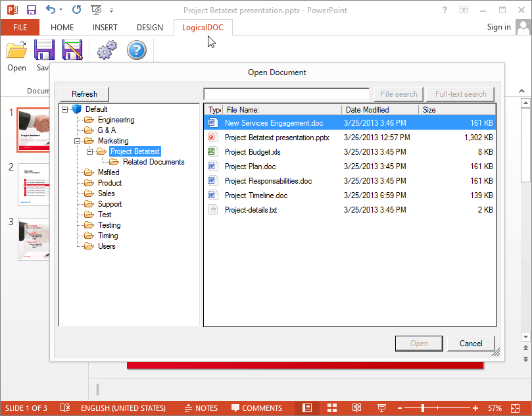
Task: Open the INSERT ribbon tab
Action: [x=105, y=27]
